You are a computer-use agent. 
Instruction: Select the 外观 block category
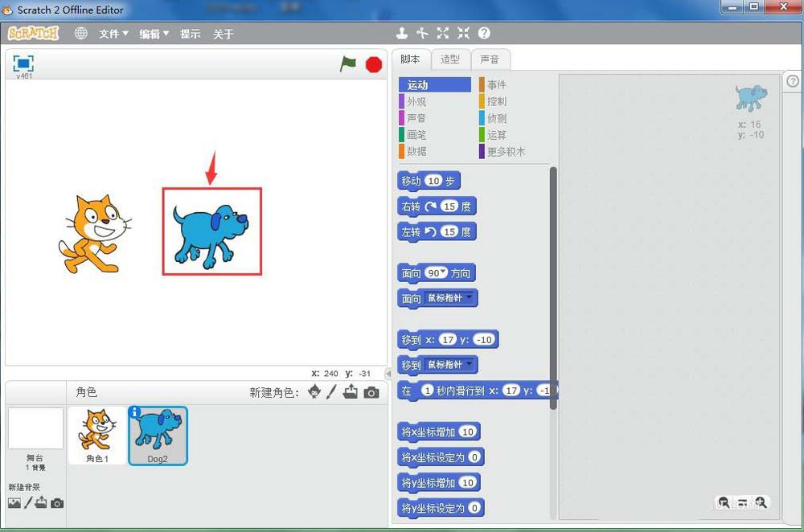point(416,102)
